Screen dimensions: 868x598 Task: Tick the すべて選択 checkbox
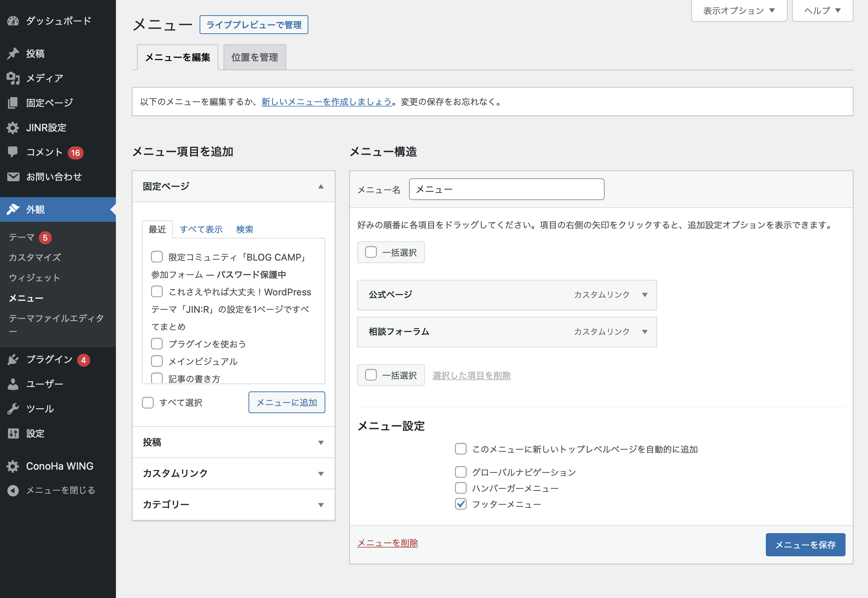[148, 403]
